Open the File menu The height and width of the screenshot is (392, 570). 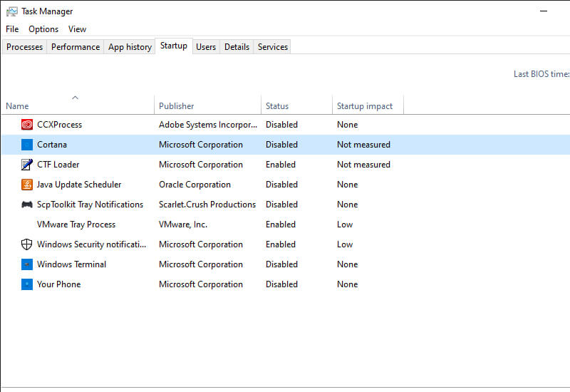(12, 29)
